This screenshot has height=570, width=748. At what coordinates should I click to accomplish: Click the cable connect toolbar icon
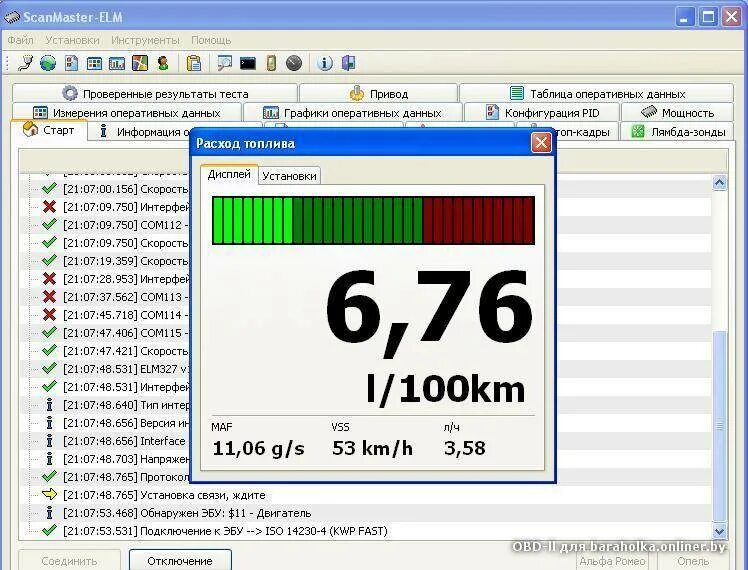point(25,62)
